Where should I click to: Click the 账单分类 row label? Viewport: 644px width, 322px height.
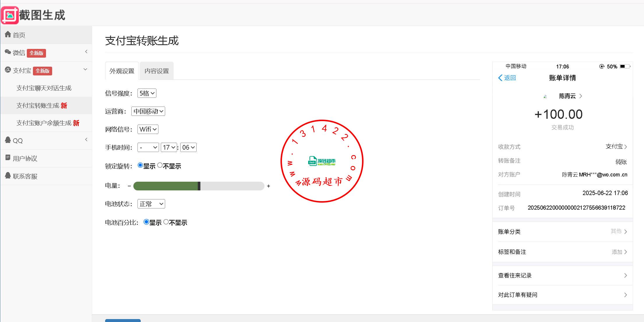[509, 232]
